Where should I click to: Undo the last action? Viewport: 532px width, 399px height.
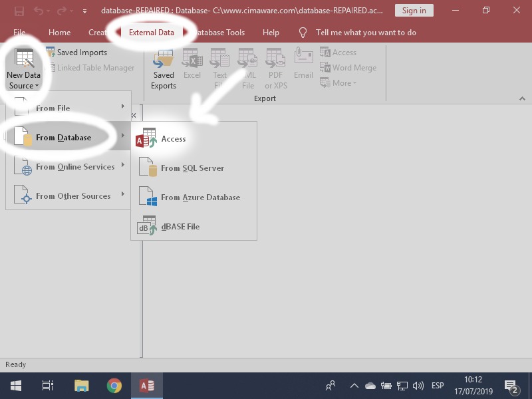click(39, 11)
